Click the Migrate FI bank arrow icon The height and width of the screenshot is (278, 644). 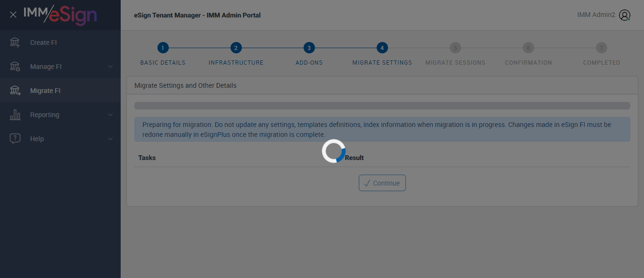pyautogui.click(x=15, y=91)
